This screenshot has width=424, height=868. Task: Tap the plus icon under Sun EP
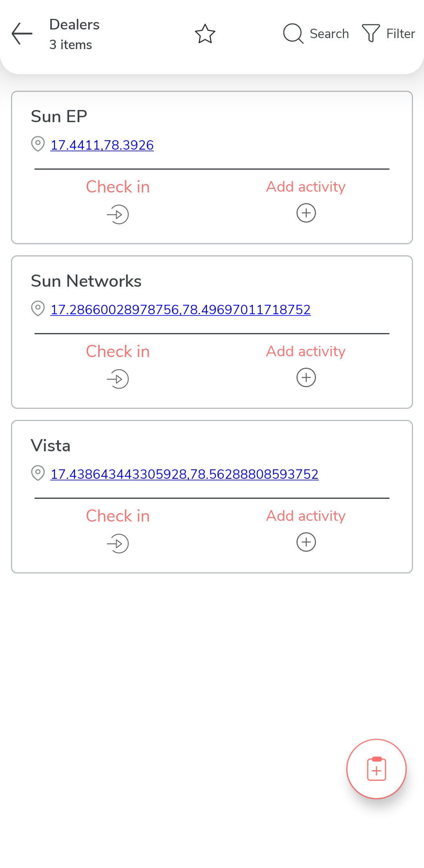306,213
